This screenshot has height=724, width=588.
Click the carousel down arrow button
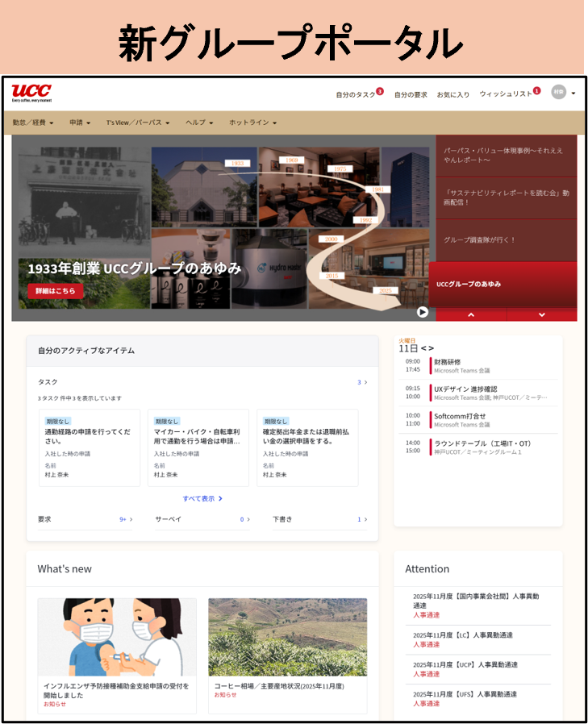(x=541, y=315)
